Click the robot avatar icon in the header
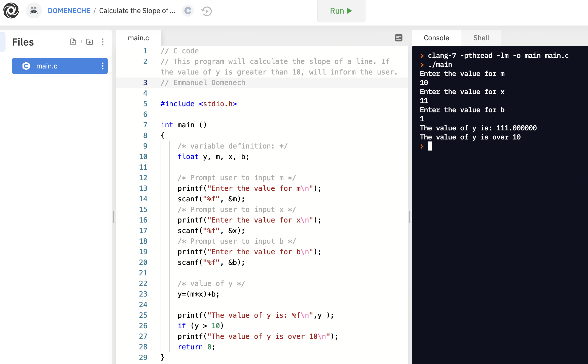This screenshot has height=364, width=588. (x=33, y=11)
